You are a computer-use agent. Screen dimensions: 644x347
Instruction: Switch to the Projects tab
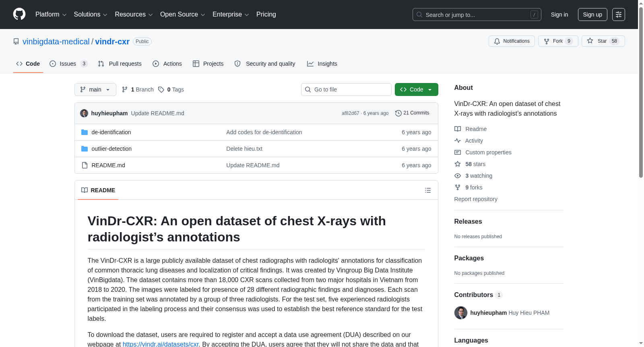click(x=208, y=64)
